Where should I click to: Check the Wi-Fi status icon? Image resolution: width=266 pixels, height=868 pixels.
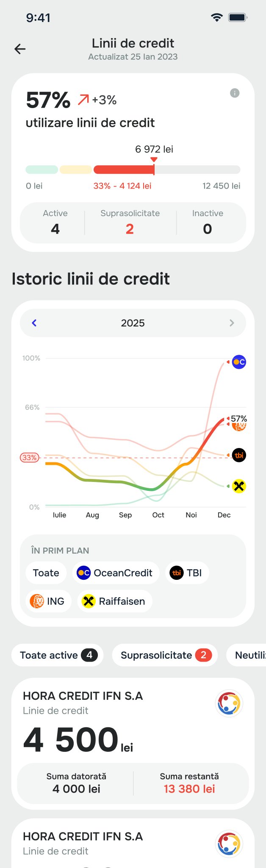pyautogui.click(x=217, y=17)
